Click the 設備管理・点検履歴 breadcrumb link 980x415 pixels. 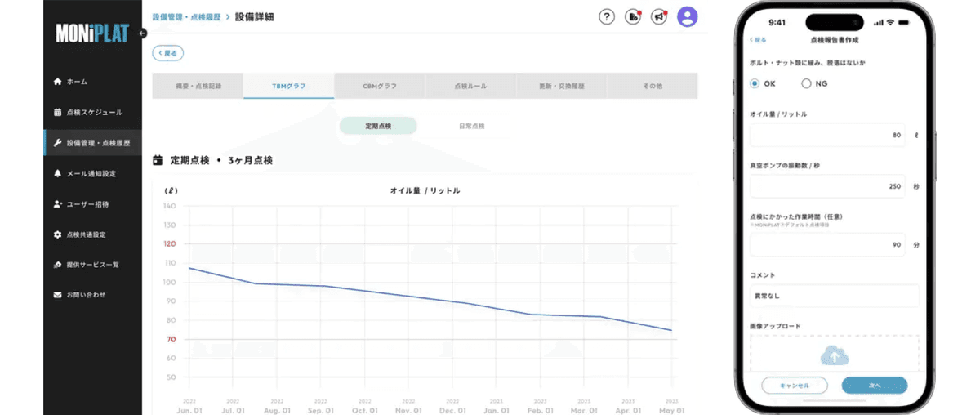[187, 17]
